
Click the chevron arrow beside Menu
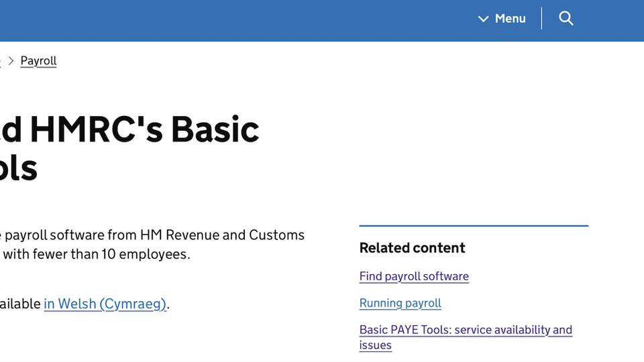point(483,19)
